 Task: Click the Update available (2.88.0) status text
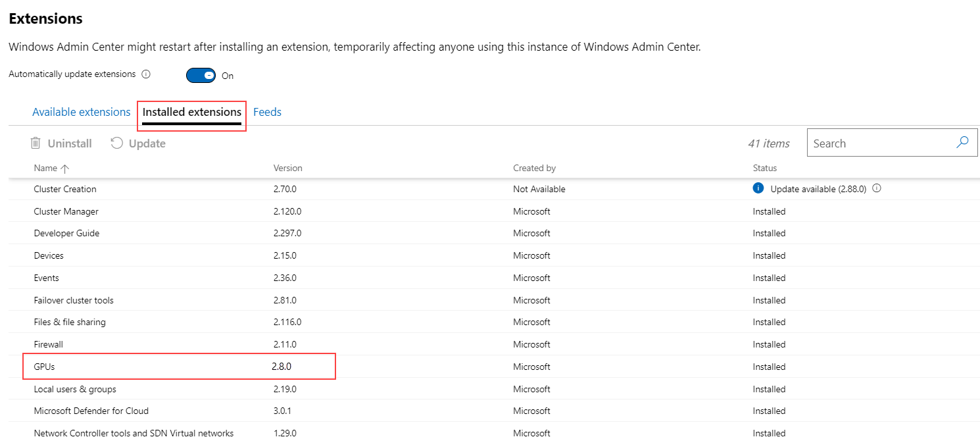pyautogui.click(x=819, y=189)
